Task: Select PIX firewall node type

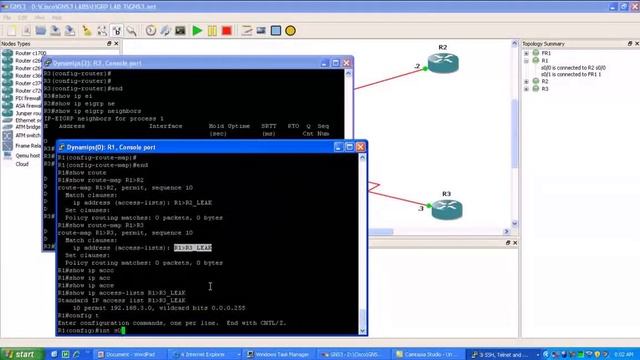Action: [x=21, y=98]
